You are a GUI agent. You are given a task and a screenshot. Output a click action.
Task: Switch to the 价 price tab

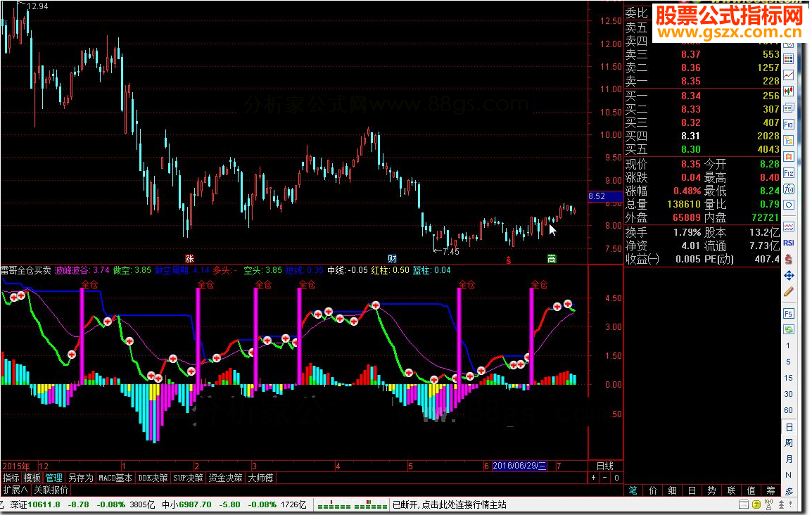click(x=652, y=490)
